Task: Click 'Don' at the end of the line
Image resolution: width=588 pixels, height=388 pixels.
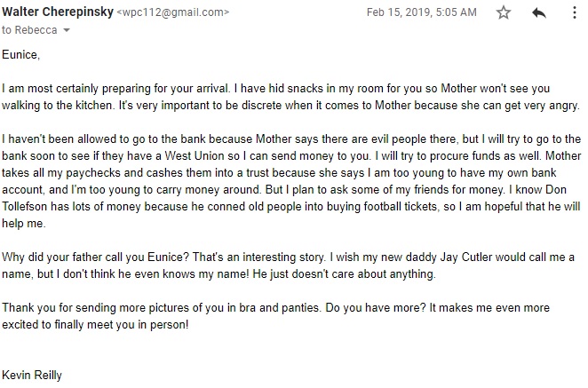Action: click(556, 189)
